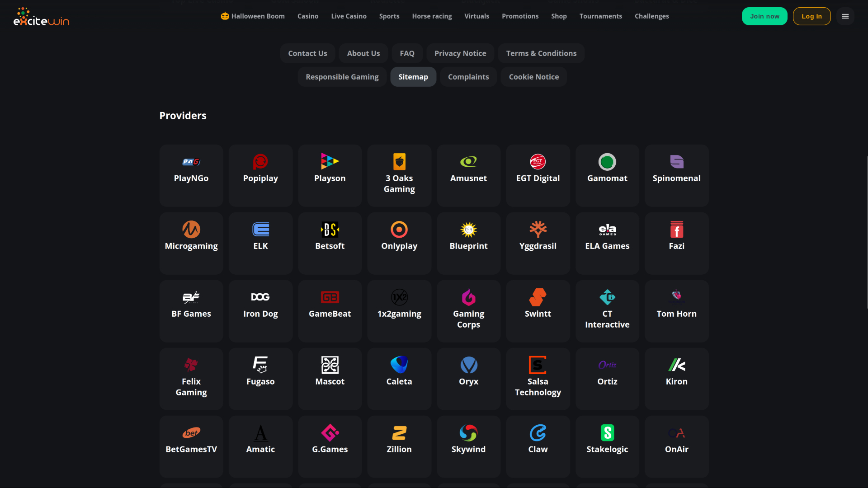
Task: Open the Live Casino page
Action: click(x=349, y=16)
